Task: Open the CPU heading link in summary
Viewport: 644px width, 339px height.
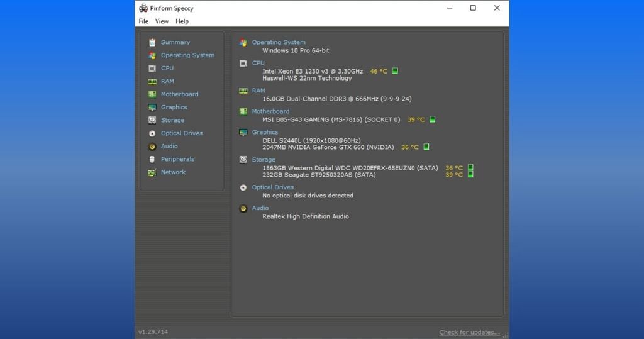Action: pos(258,64)
